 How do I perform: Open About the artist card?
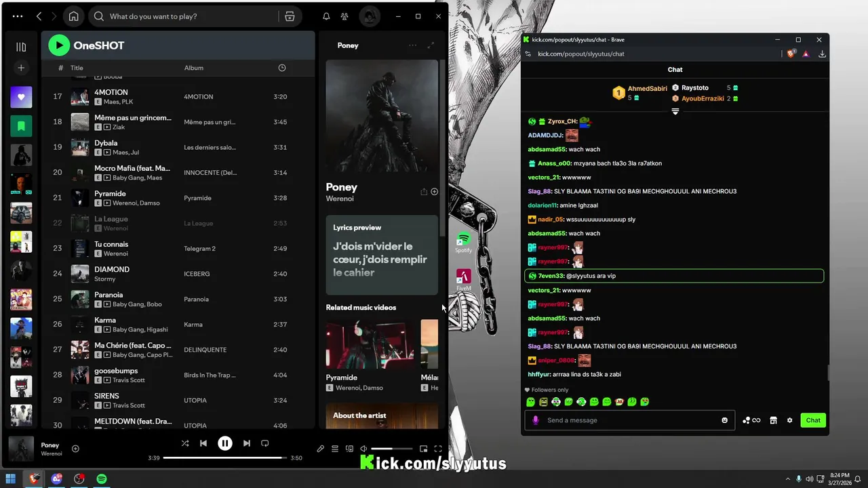(x=382, y=415)
